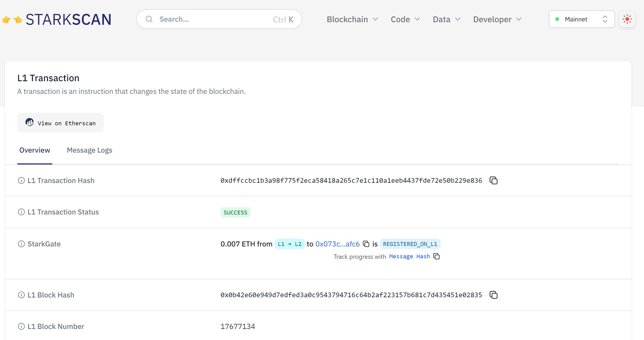The width and height of the screenshot is (644, 340).
Task: Click the SUCCESS status badge
Action: (236, 213)
